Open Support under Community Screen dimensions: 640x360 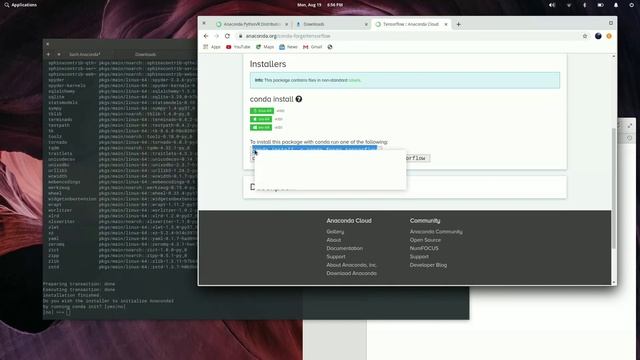[x=419, y=257]
